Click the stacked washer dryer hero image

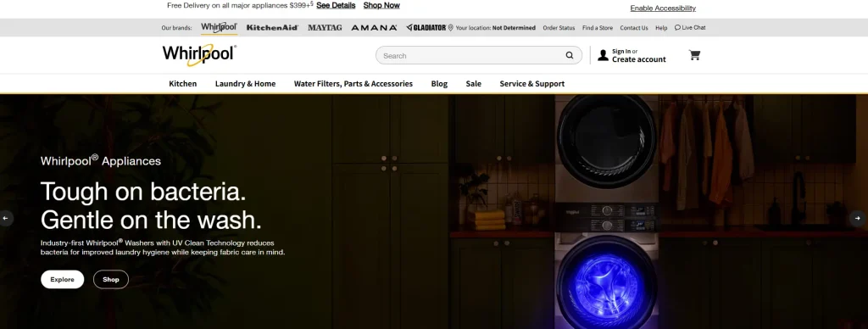(607, 212)
